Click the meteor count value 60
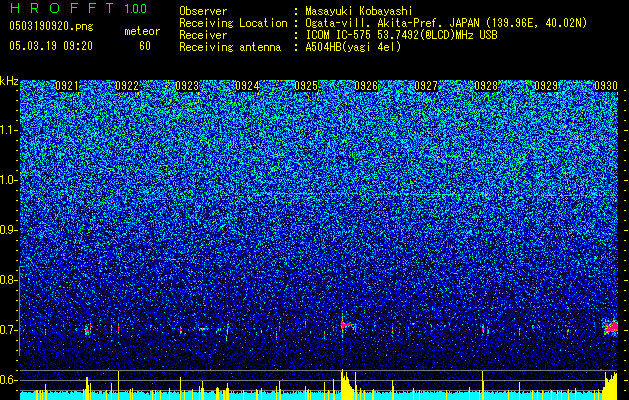The image size is (629, 400). 145,46
